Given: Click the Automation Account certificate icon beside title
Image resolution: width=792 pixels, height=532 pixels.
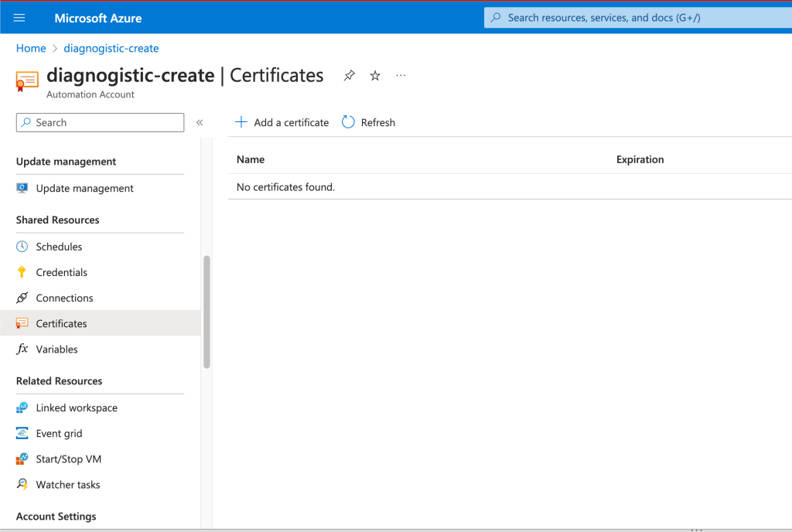Looking at the screenshot, I should coord(27,81).
